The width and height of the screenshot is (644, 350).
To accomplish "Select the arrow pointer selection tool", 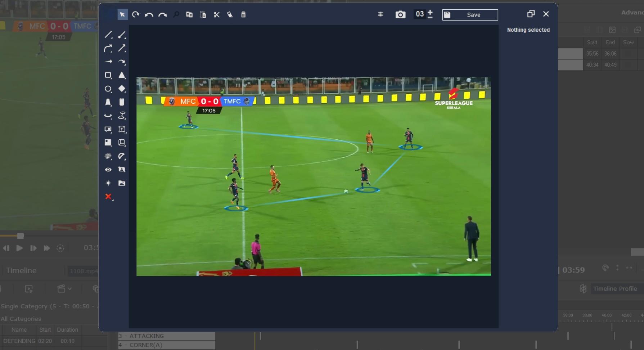I will (122, 15).
